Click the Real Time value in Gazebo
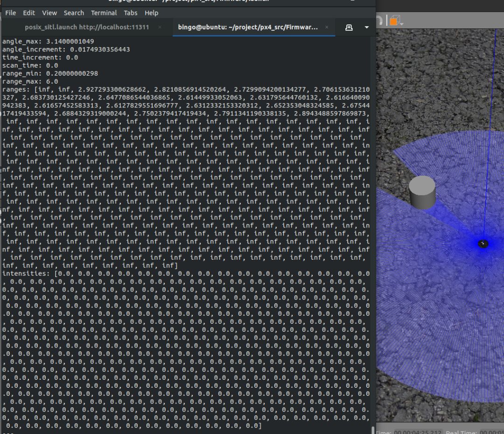Image resolution: width=504 pixels, height=434 pixels. point(491,432)
